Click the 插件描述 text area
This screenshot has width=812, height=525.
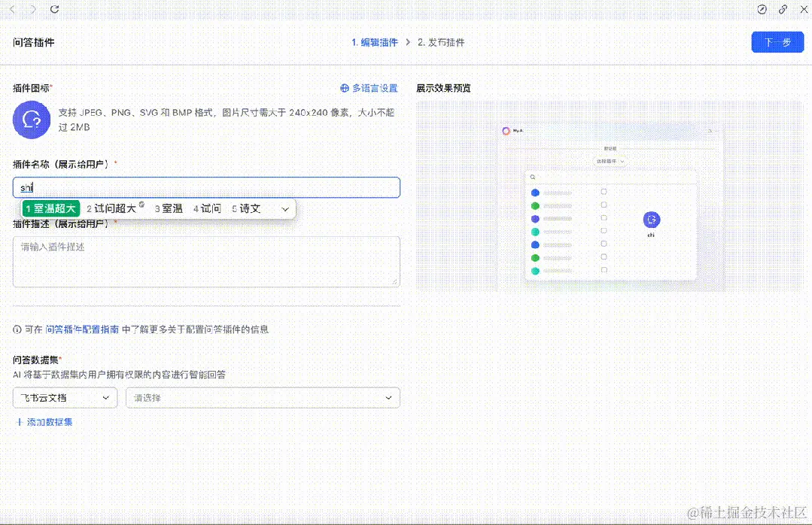click(x=206, y=262)
